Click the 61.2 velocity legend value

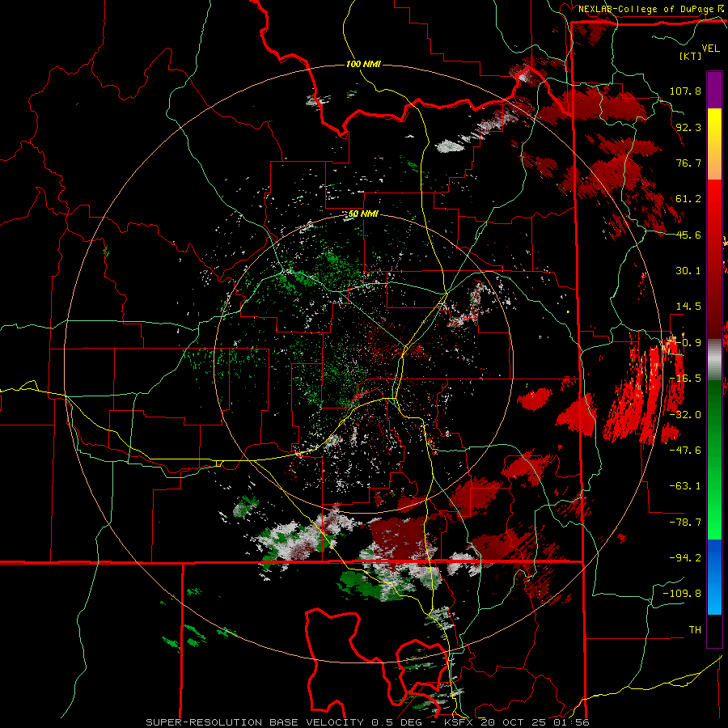pos(688,199)
